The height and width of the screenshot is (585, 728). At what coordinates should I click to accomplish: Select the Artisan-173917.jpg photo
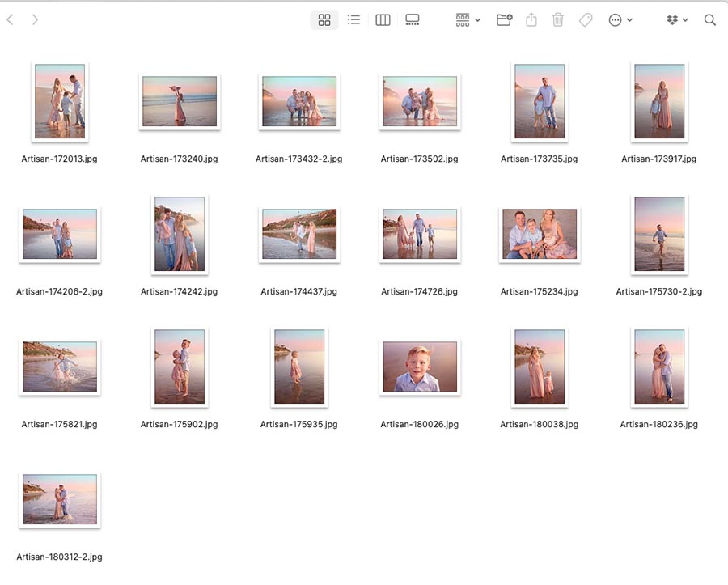click(659, 101)
